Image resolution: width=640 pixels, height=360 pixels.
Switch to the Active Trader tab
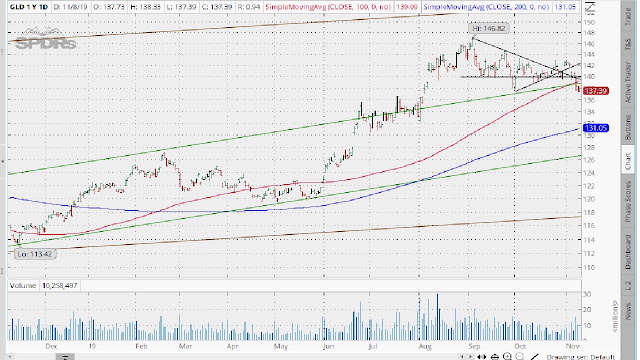pos(628,82)
